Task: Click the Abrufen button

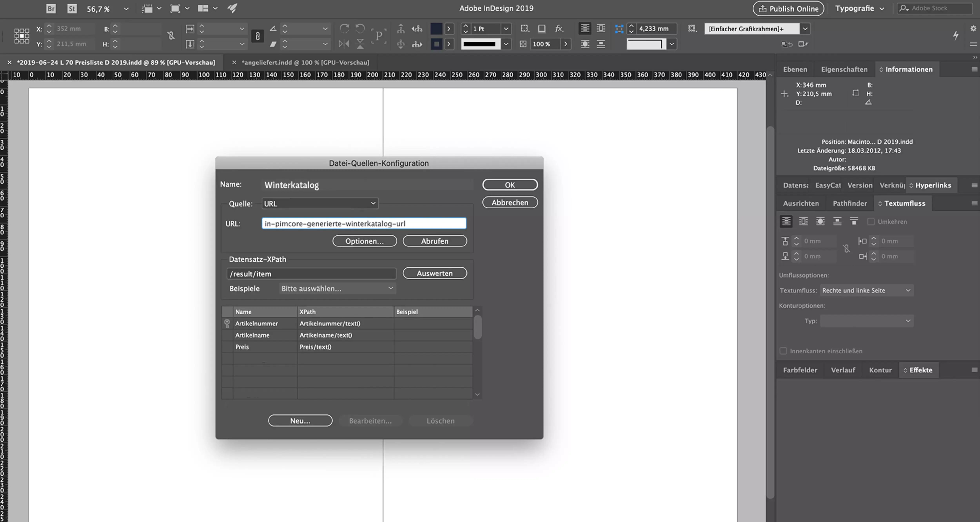Action: point(435,241)
